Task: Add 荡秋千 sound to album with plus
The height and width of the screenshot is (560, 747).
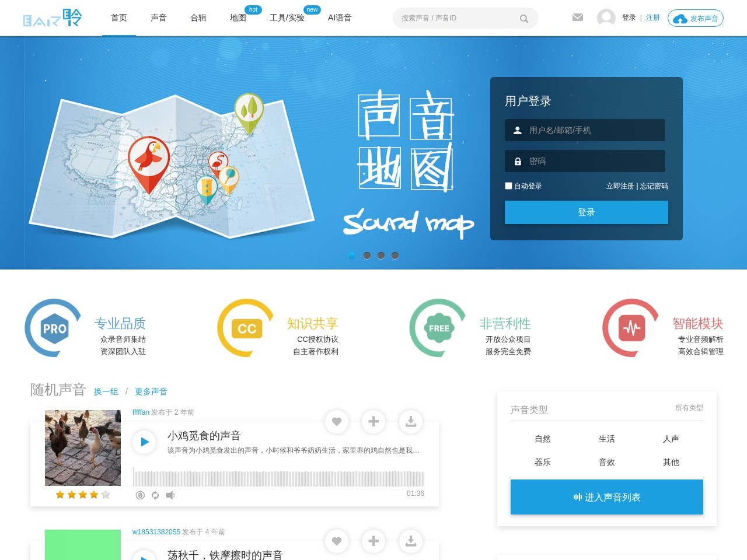Action: pos(373,541)
